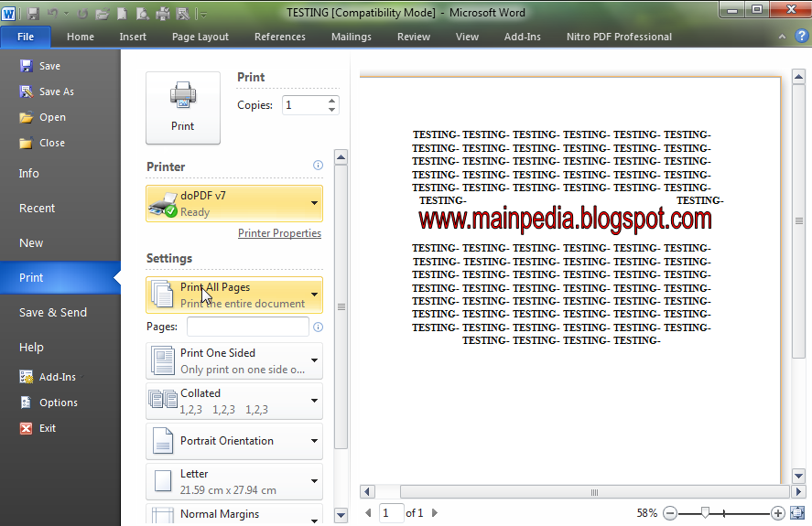The height and width of the screenshot is (526, 812).
Task: Select Help in the Backstage sidebar
Action: [31, 347]
